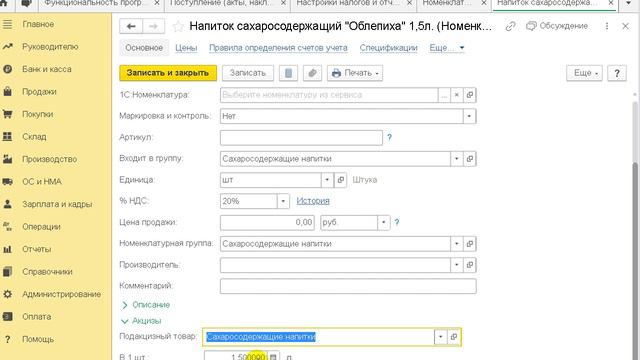
Task: Show Цена продажи help question mark
Action: point(397,222)
